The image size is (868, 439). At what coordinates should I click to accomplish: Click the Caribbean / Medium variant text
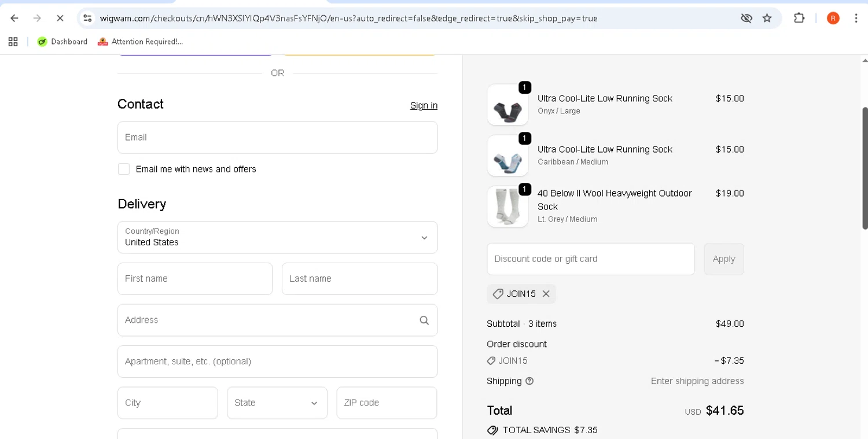click(x=573, y=162)
